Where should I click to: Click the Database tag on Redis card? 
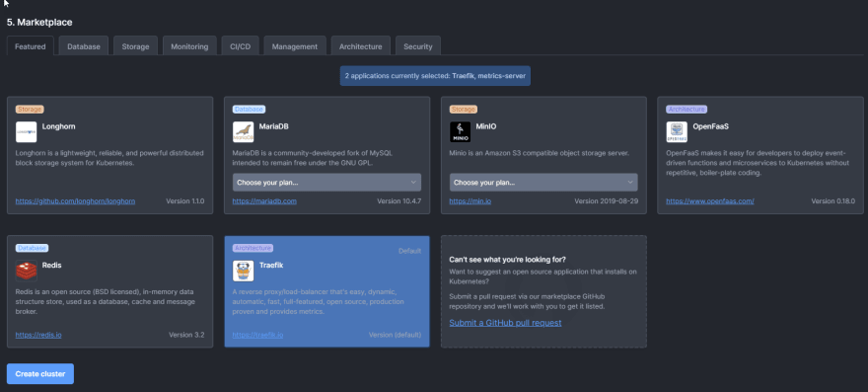pos(32,248)
